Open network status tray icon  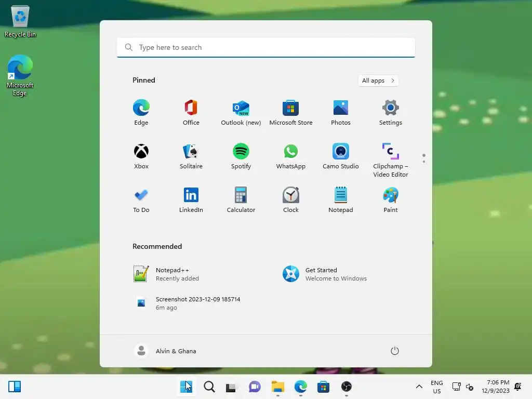pos(456,387)
